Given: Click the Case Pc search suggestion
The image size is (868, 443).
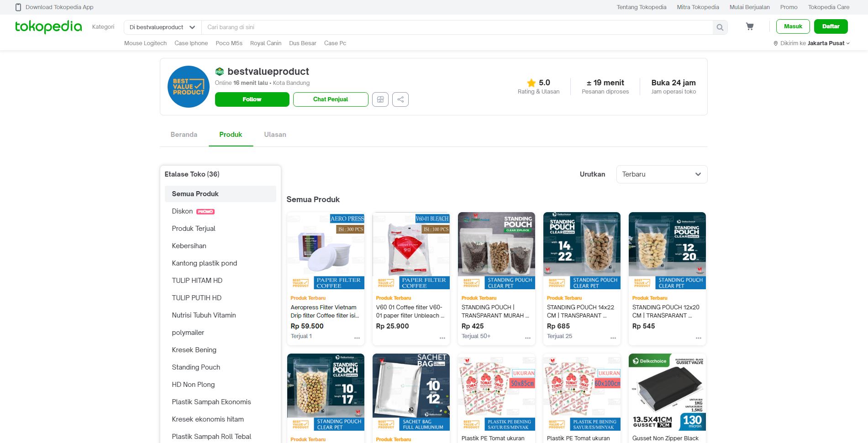Looking at the screenshot, I should (335, 43).
